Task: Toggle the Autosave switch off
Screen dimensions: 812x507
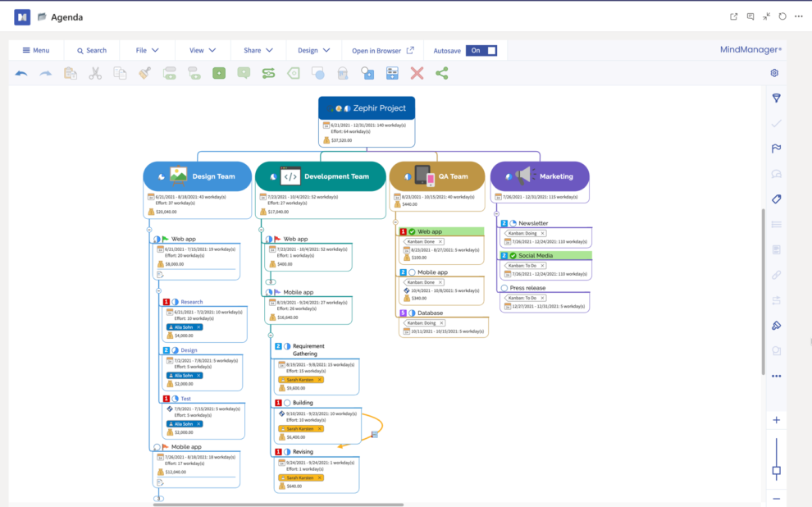Action: click(482, 51)
